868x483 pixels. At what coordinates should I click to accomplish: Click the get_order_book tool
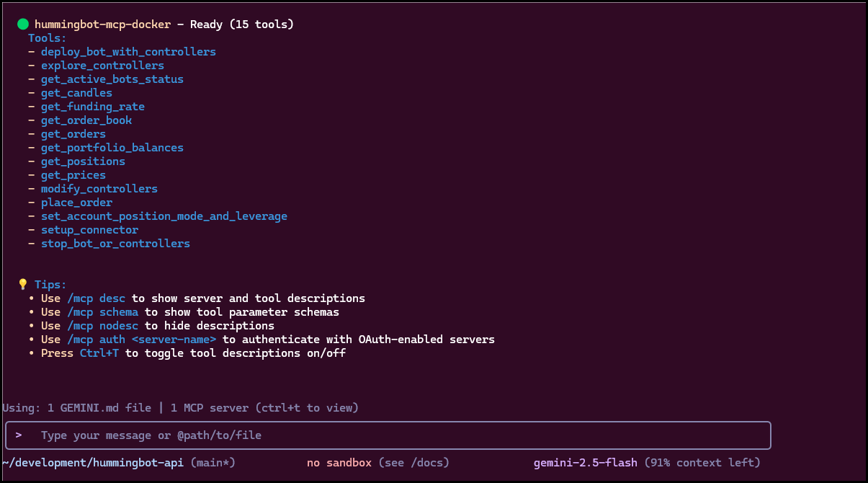(x=86, y=120)
